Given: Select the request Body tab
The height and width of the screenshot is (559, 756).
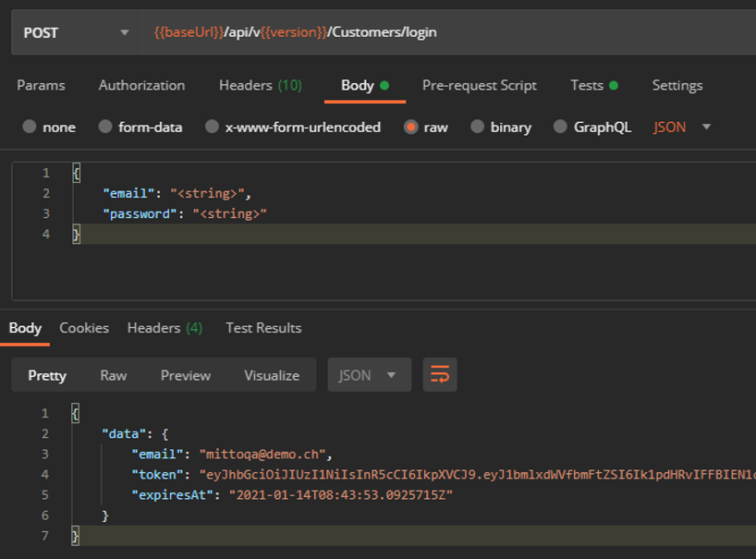Looking at the screenshot, I should coord(365,85).
